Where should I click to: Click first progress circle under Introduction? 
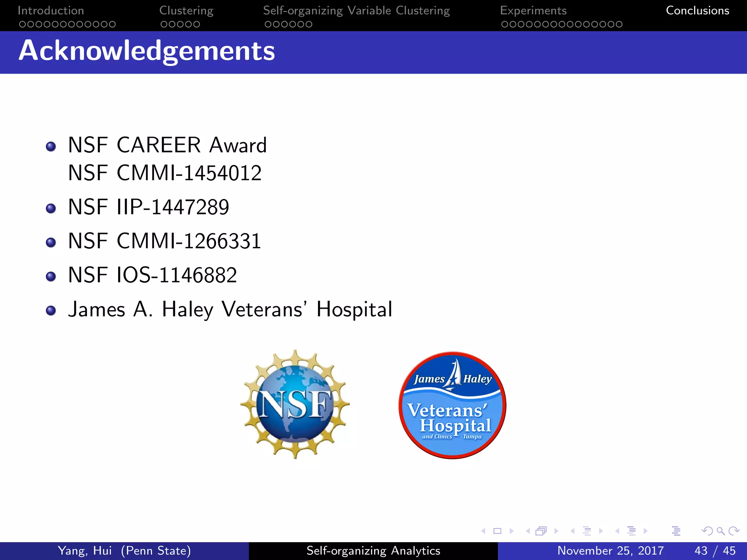pos(22,24)
